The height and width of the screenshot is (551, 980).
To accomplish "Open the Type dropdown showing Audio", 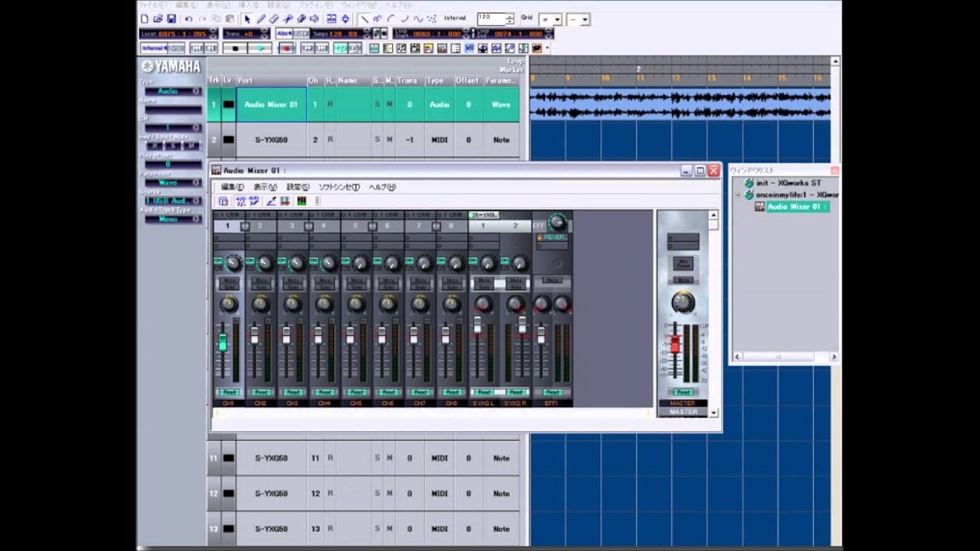I will tap(173, 91).
